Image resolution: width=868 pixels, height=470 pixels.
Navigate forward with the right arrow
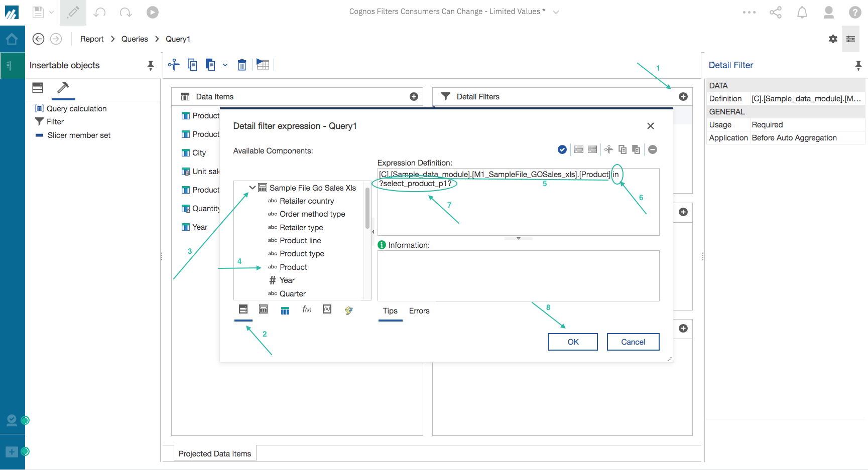click(x=56, y=39)
